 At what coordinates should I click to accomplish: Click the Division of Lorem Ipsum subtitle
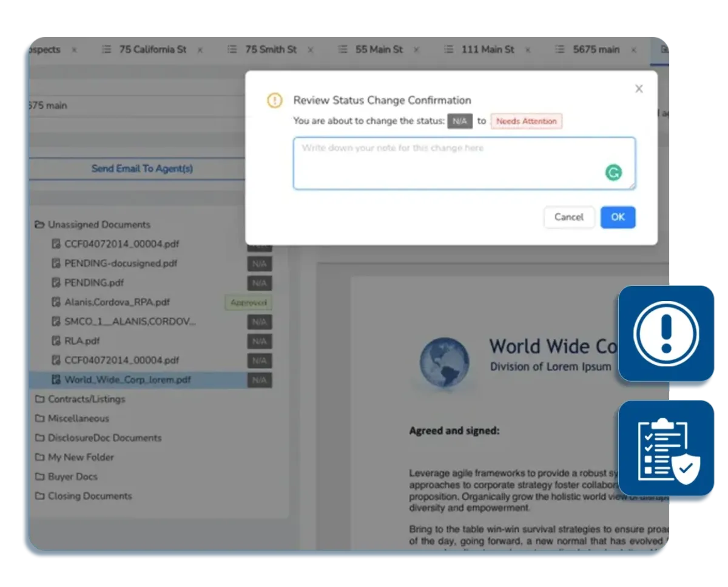[x=551, y=367]
